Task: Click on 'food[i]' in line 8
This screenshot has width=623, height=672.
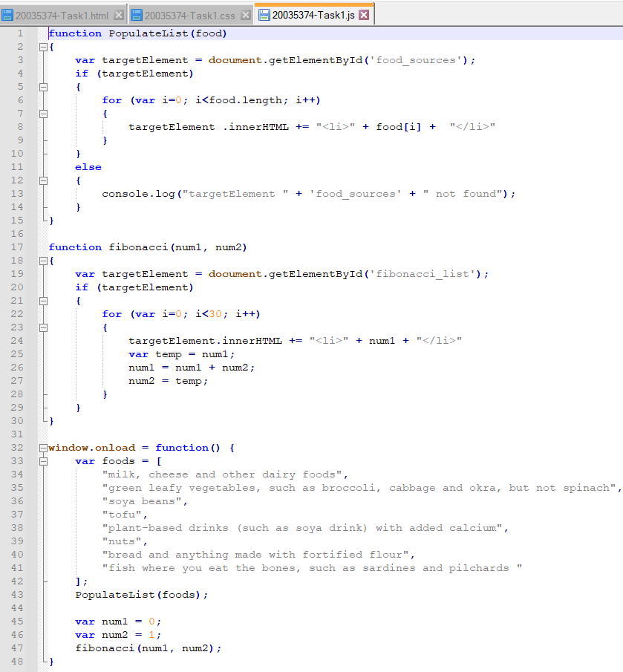Action: 399,127
